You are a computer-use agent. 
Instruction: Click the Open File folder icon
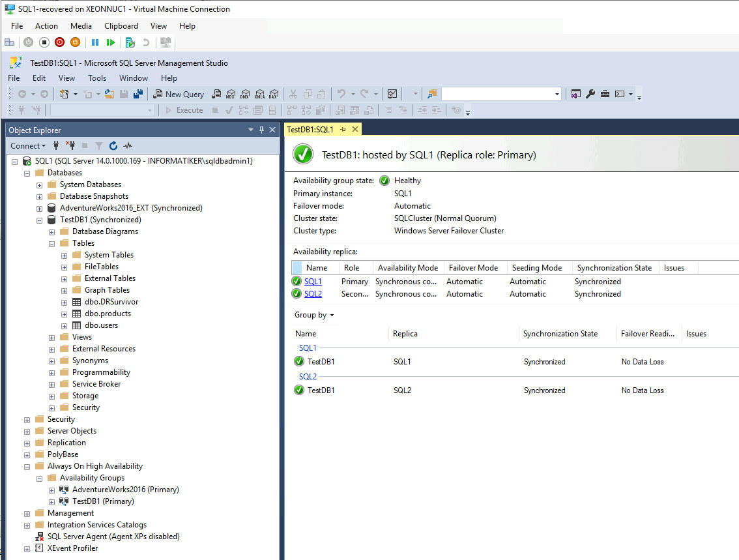(109, 95)
